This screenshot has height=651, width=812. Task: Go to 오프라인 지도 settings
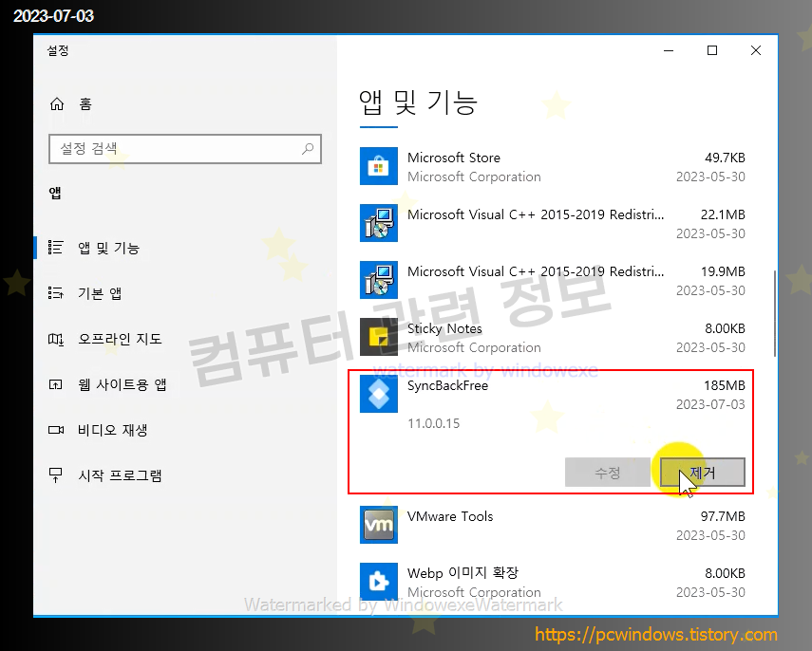120,339
